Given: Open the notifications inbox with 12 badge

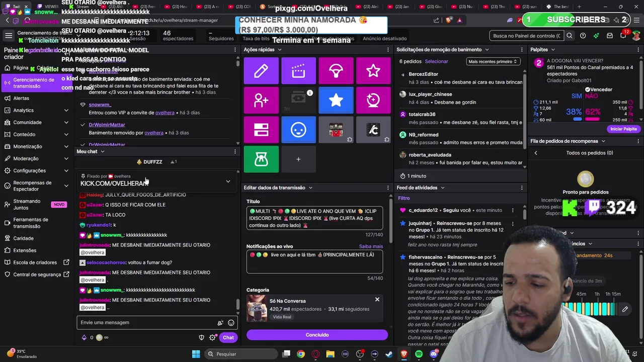Looking at the screenshot, I should click(623, 36).
